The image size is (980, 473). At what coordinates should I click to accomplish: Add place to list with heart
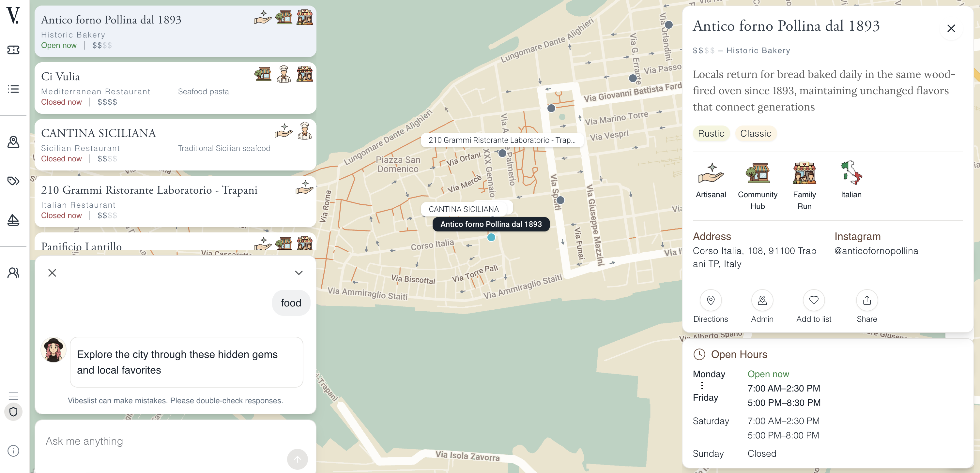(x=813, y=306)
